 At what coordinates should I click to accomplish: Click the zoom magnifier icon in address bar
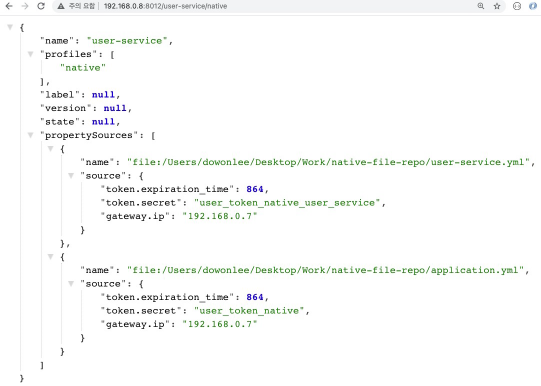(481, 6)
